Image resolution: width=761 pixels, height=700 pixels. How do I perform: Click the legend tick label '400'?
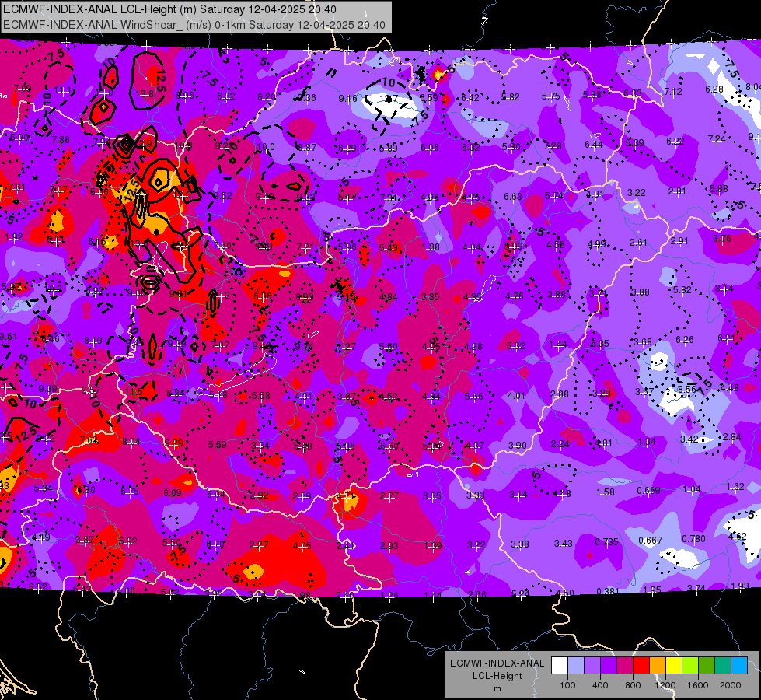tap(600, 685)
